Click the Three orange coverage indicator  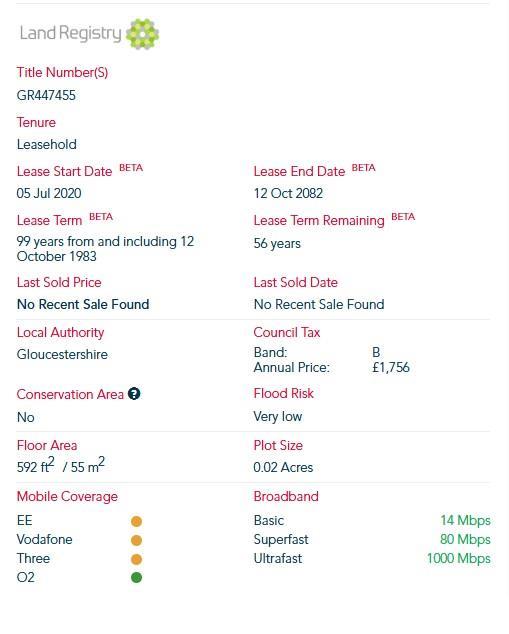137,559
